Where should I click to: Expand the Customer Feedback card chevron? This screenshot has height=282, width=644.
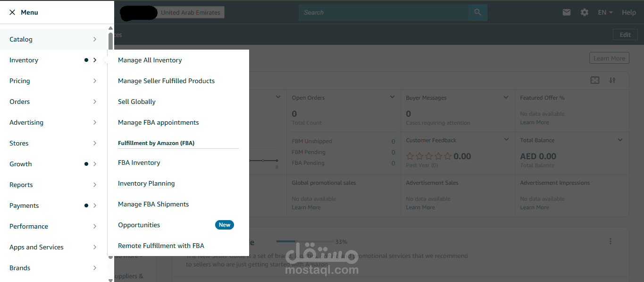point(506,139)
